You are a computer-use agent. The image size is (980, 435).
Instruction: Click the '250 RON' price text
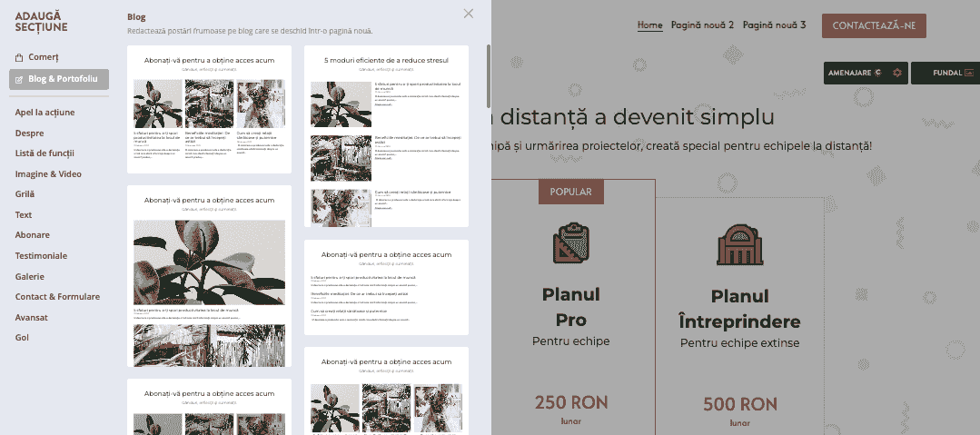tap(570, 402)
